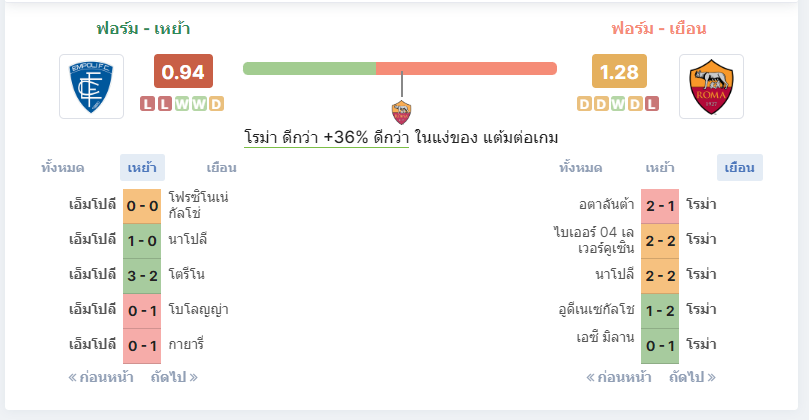
Task: Click Empoli's first red L form badge
Action: tap(148, 104)
